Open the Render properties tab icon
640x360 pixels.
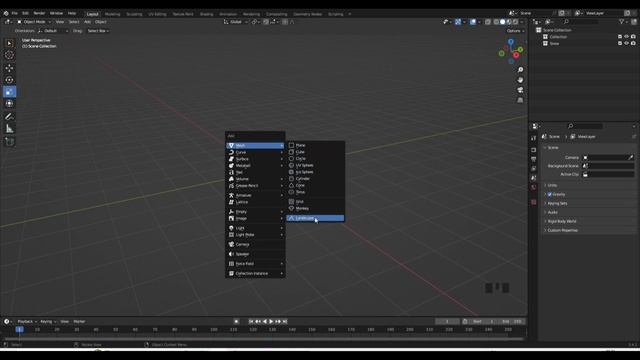coord(533,150)
